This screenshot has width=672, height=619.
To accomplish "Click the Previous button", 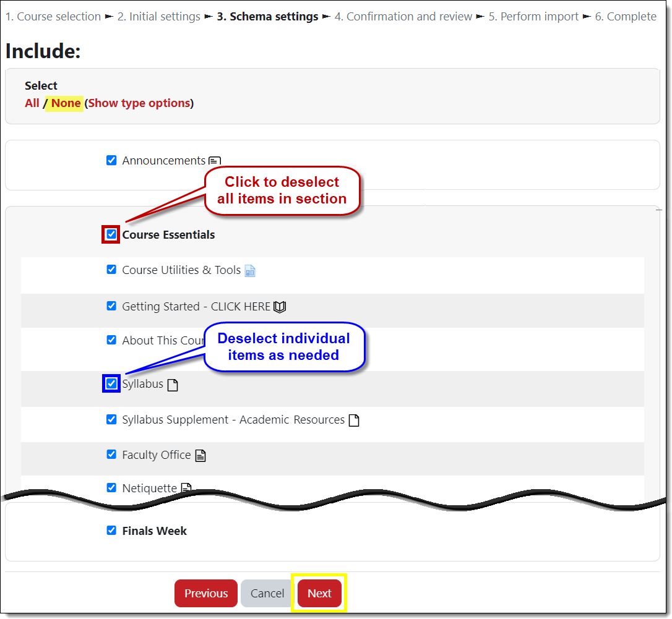I will pos(206,593).
